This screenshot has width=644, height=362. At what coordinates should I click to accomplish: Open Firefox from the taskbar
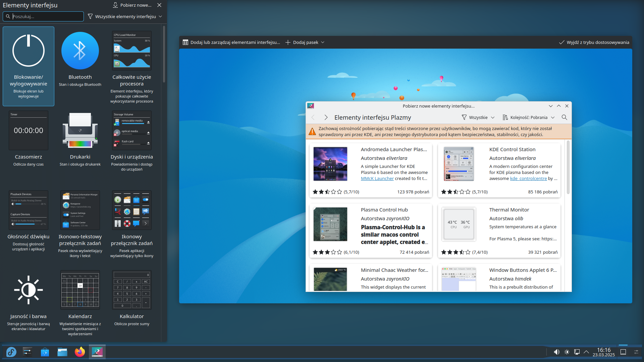pyautogui.click(x=80, y=352)
